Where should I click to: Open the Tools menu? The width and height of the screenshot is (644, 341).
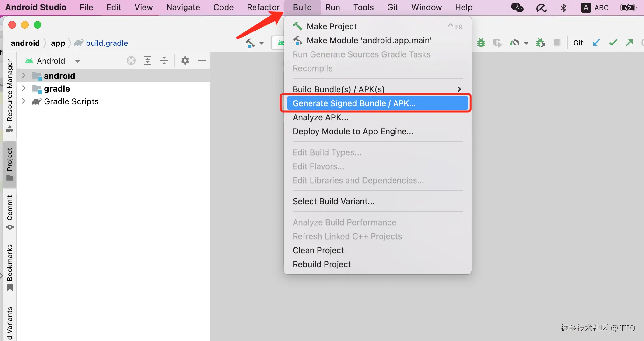click(x=363, y=7)
